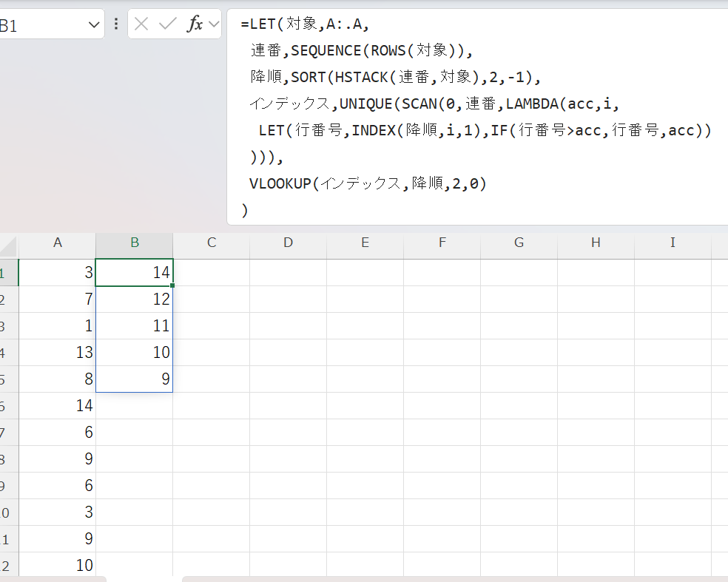The height and width of the screenshot is (582, 728).
Task: Click the 降順,SORT(HSTACK formula line
Action: 395,77
